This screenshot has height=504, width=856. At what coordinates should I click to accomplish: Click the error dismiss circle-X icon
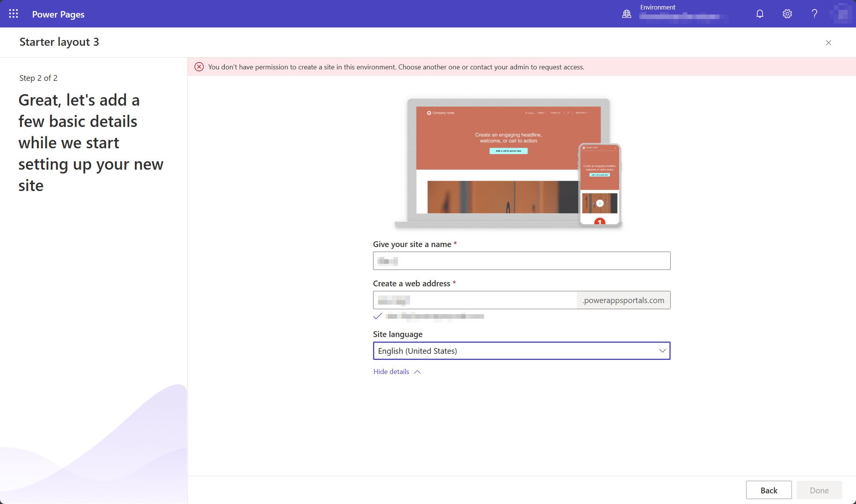point(199,67)
